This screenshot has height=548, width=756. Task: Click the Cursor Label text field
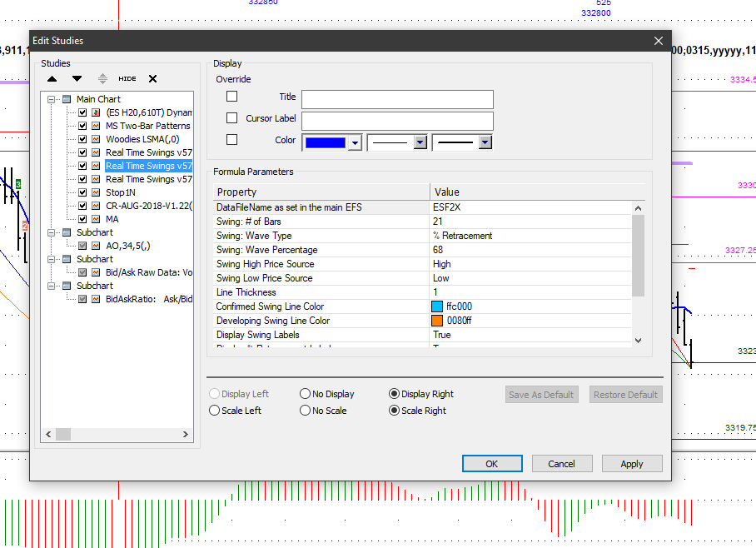[x=397, y=121]
